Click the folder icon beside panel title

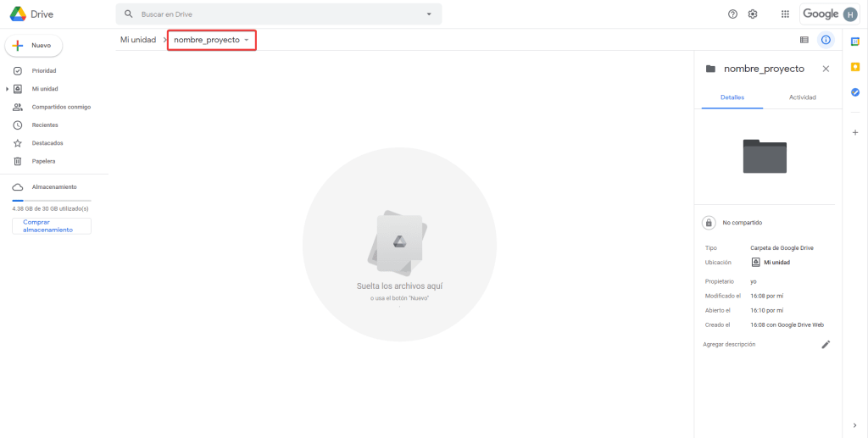point(710,69)
